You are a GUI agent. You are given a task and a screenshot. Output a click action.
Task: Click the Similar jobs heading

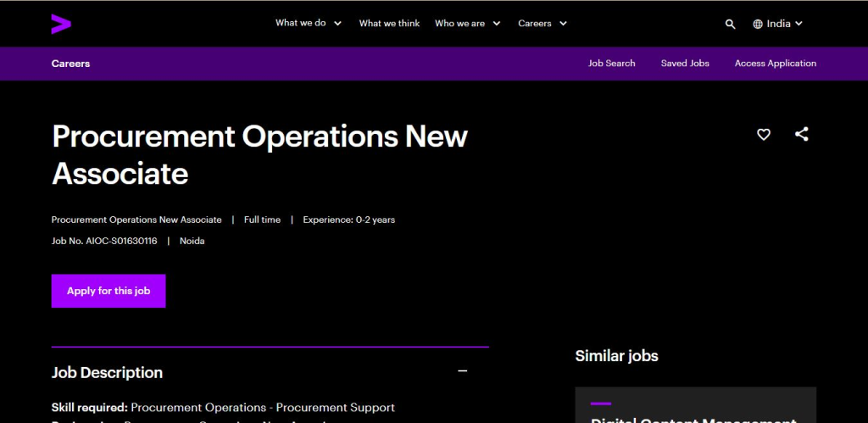click(x=617, y=355)
